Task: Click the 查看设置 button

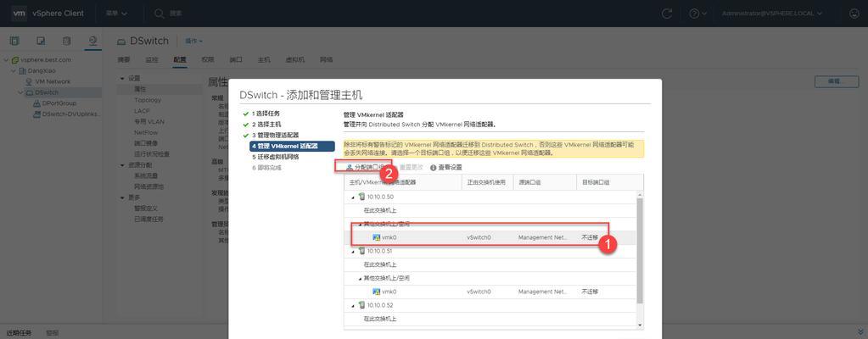Action: point(446,168)
